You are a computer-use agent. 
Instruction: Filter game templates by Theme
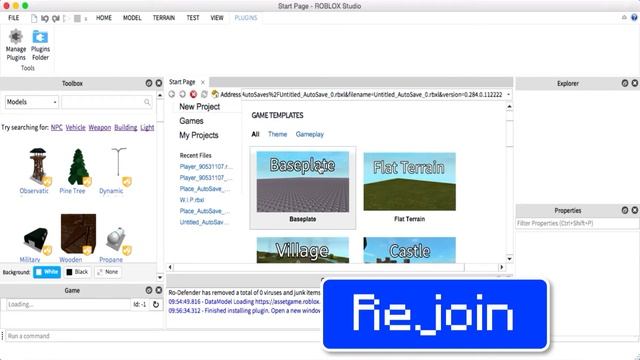[x=278, y=134]
